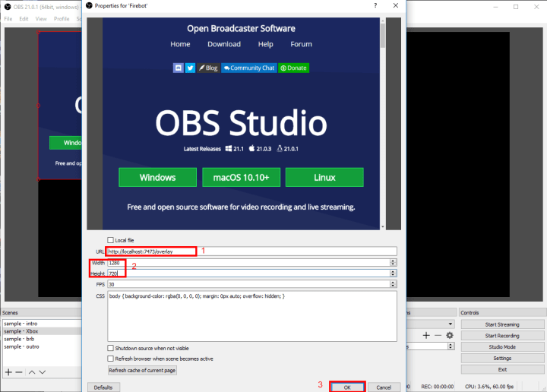Image resolution: width=547 pixels, height=392 pixels.
Task: Open the Blog link in preview
Action: (208, 68)
